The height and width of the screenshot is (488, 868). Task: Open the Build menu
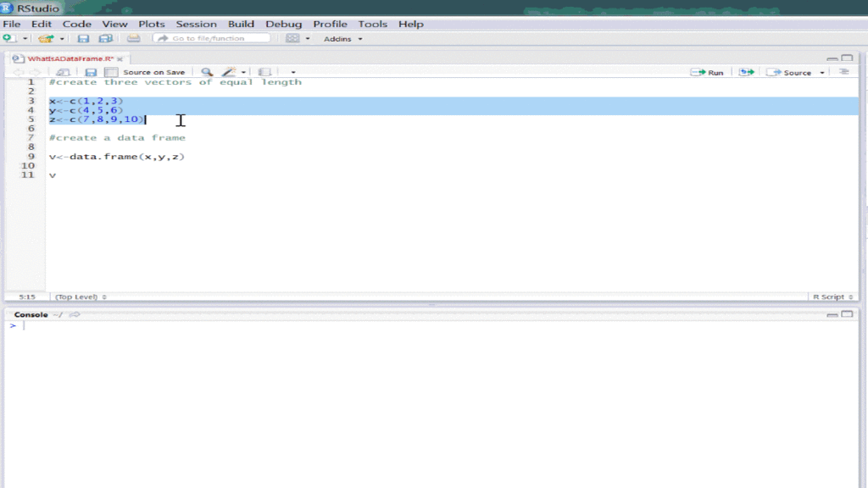tap(241, 24)
